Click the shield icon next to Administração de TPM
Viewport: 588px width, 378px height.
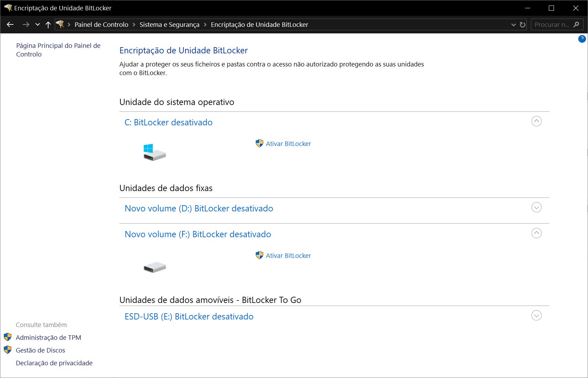click(8, 337)
